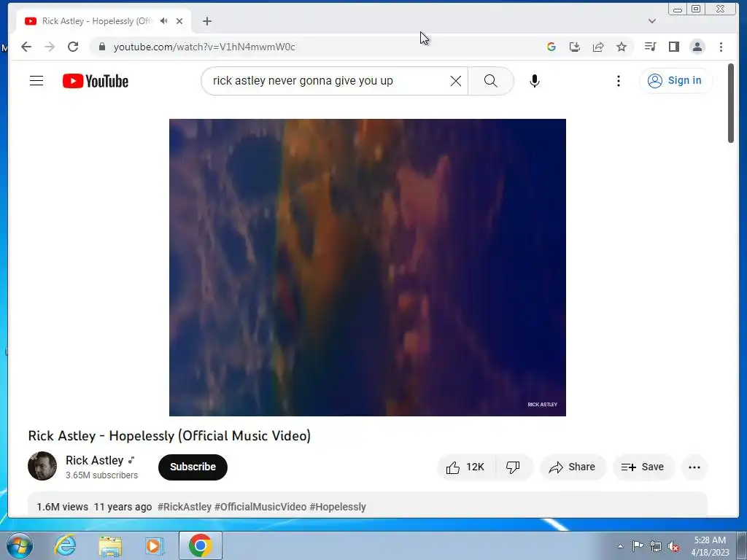Screen dimensions: 747x560
Task: Click the page vertical scrollbar thumb
Action: tap(731, 103)
